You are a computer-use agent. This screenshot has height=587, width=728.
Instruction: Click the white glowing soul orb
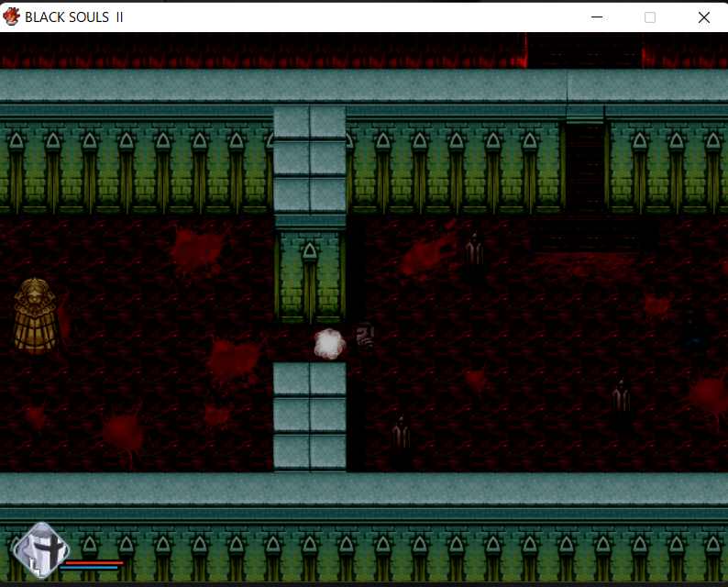(330, 344)
